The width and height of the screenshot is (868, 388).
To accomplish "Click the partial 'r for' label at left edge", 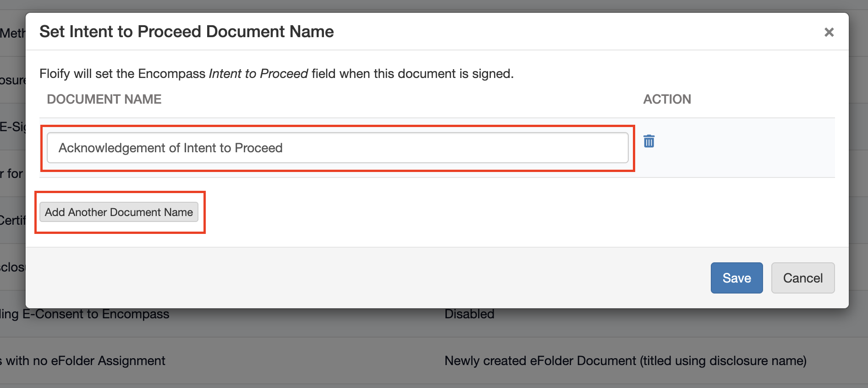I will 11,174.
